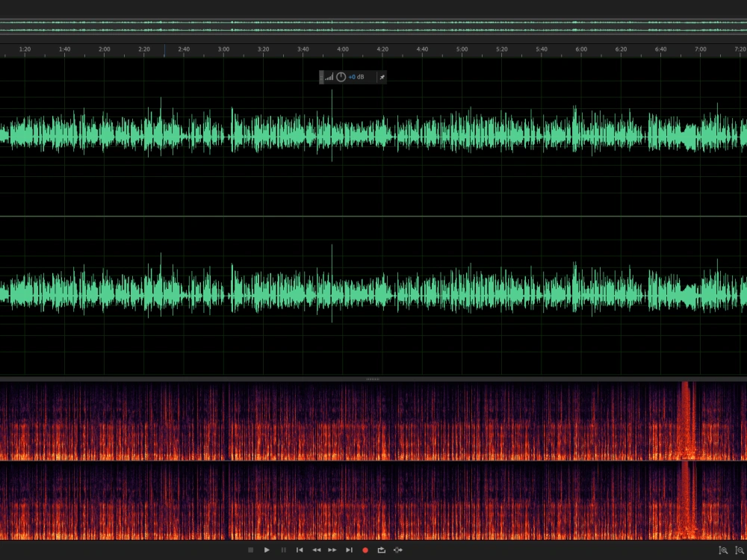Click the waveform/spectral display divider handle
The height and width of the screenshot is (560, 747).
point(373,379)
